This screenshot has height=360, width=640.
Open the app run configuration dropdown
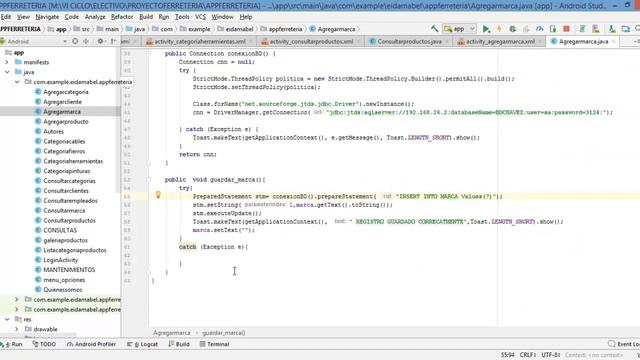[x=460, y=29]
